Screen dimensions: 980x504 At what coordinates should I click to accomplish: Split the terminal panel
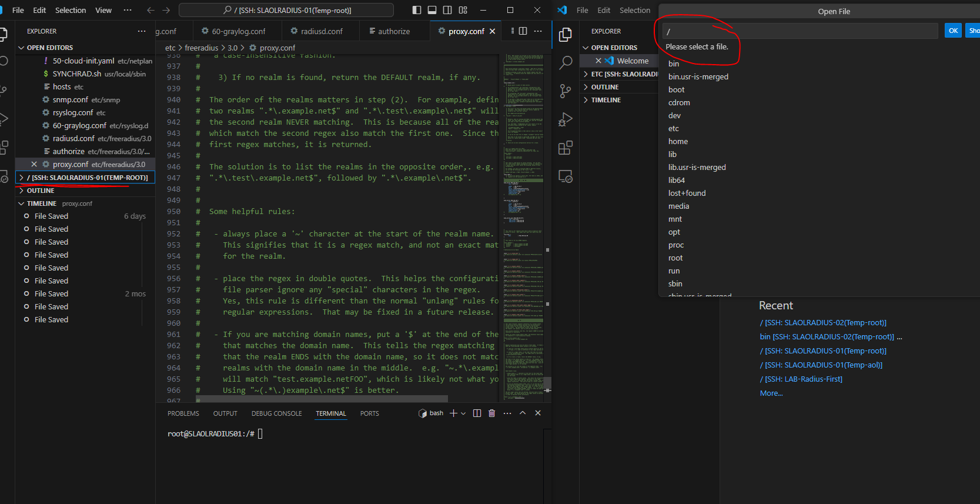(x=477, y=413)
